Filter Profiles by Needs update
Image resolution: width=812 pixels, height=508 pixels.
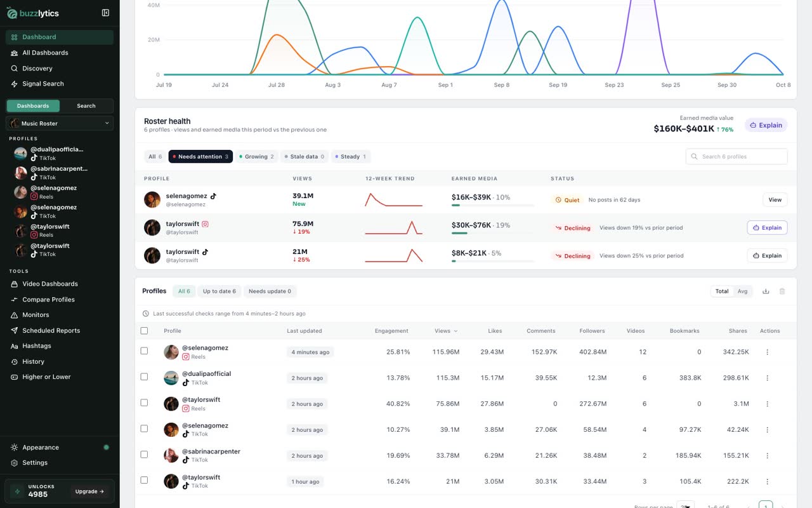click(270, 291)
